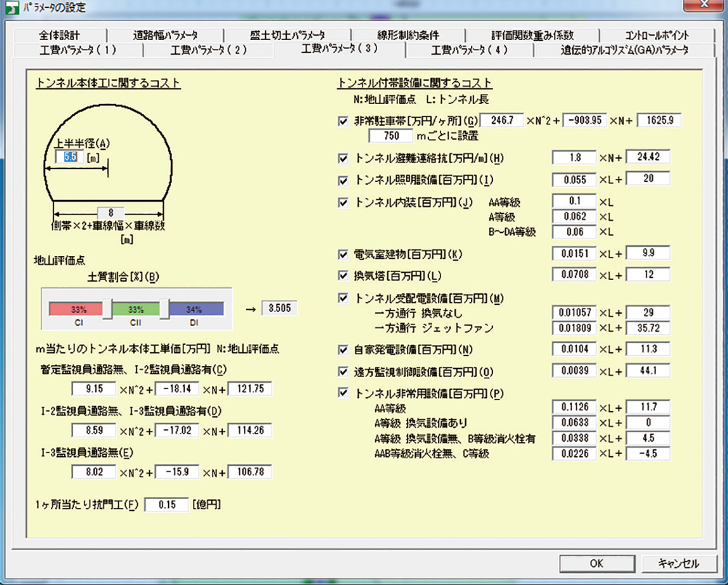Open the 工費パラメータ(1) tab
Screen dimensions: 728x585
pos(78,50)
